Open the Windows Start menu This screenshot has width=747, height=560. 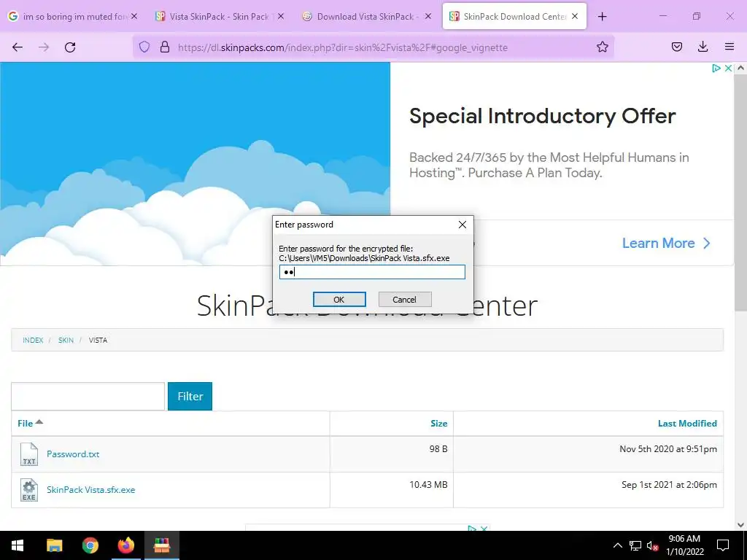click(18, 545)
